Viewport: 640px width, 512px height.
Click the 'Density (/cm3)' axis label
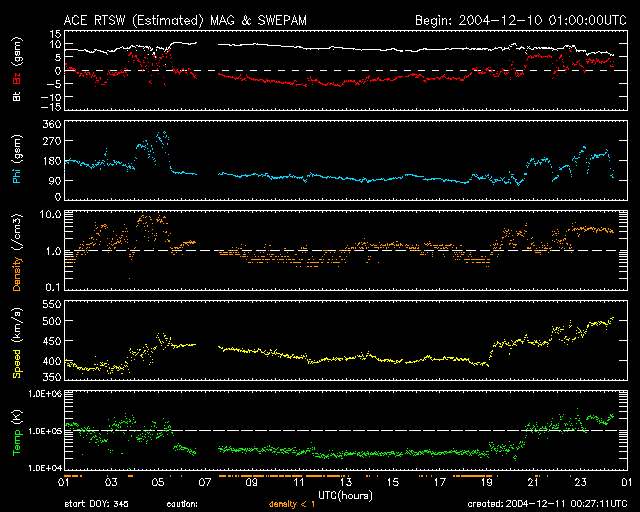point(17,252)
